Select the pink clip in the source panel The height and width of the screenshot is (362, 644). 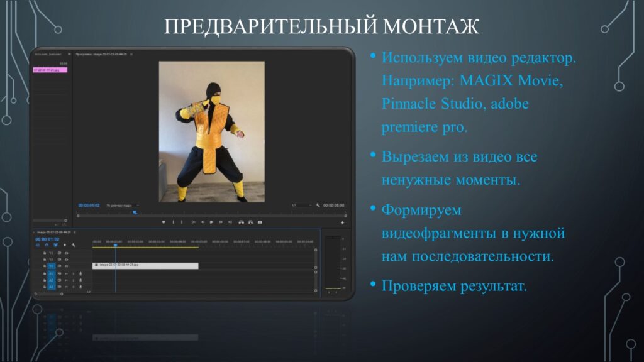[x=50, y=70]
